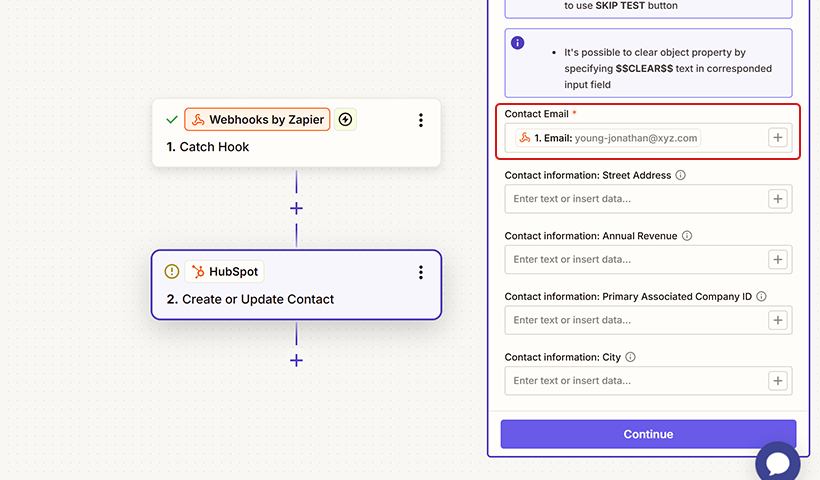Click the circled plus icon beside Webhooks badge

click(x=345, y=120)
